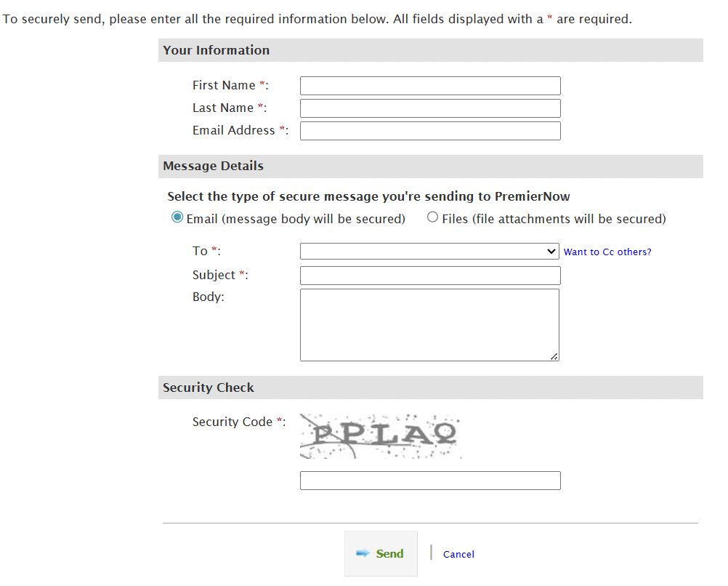Viewport: 728px width, 586px height.
Task: Open the To recipient dropdown
Action: pos(430,252)
